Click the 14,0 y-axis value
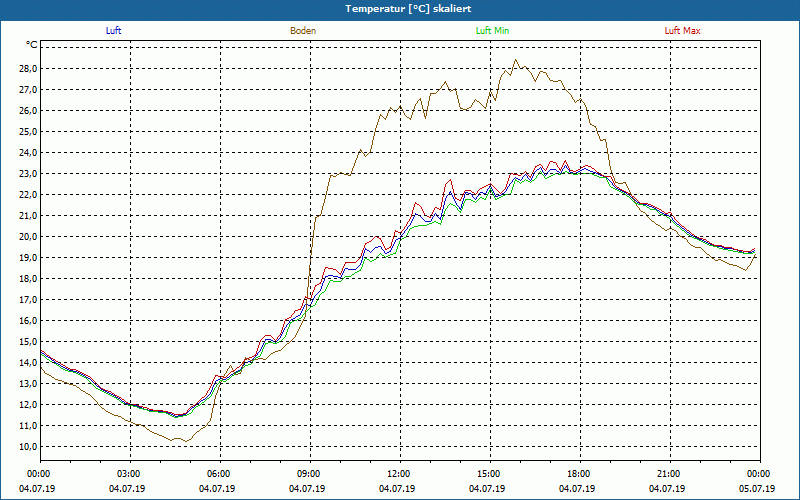The height and width of the screenshot is (500, 800). click(x=29, y=363)
